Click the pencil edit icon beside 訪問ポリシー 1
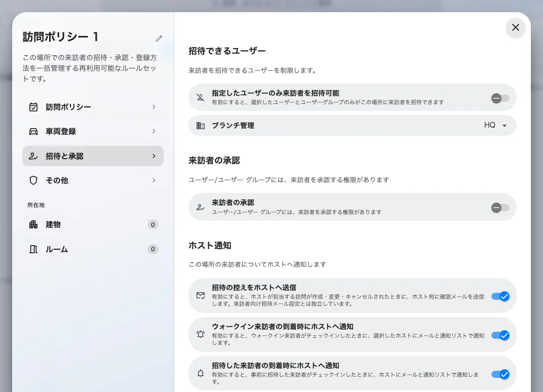543x392 pixels. coord(159,38)
